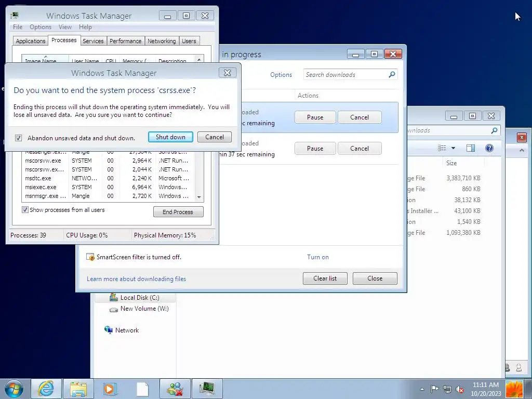Select the Task Manager taskbar icon

(x=207, y=389)
